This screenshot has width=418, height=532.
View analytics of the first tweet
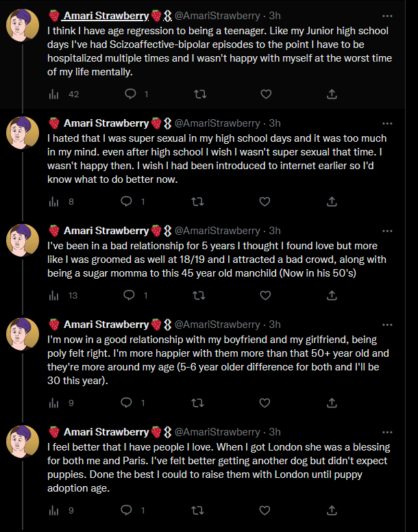(x=55, y=94)
